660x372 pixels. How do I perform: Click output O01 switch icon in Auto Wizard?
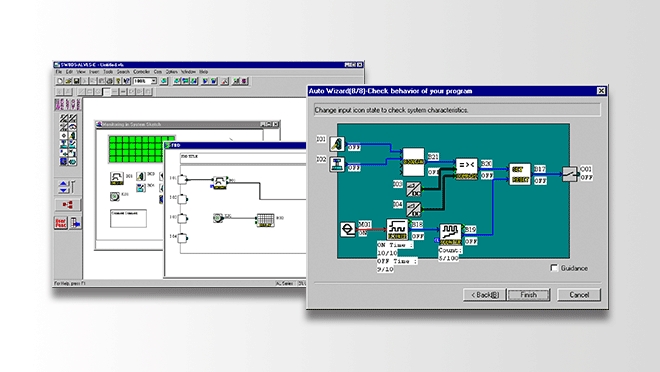[x=570, y=174]
